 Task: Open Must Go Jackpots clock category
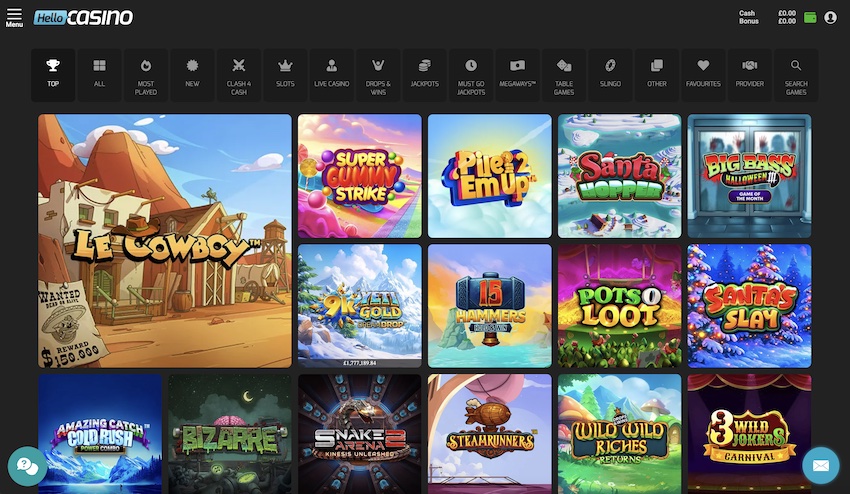tap(471, 75)
